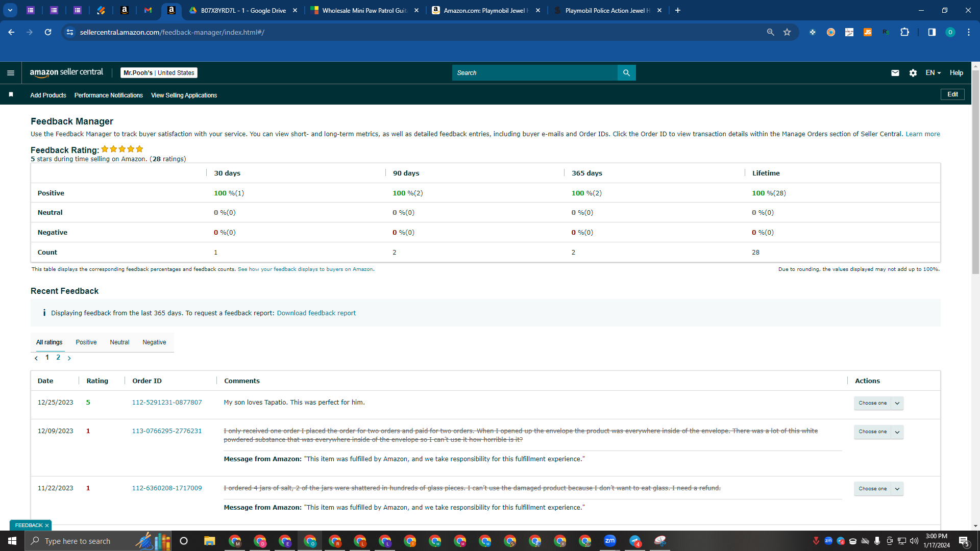The image size is (980, 551).
Task: Switch to the Google Drive browser tab
Action: [243, 10]
